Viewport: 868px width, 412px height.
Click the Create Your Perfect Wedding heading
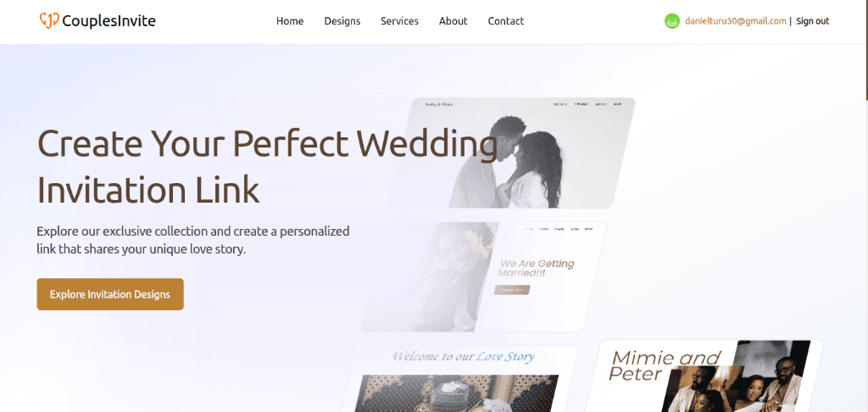point(267,166)
